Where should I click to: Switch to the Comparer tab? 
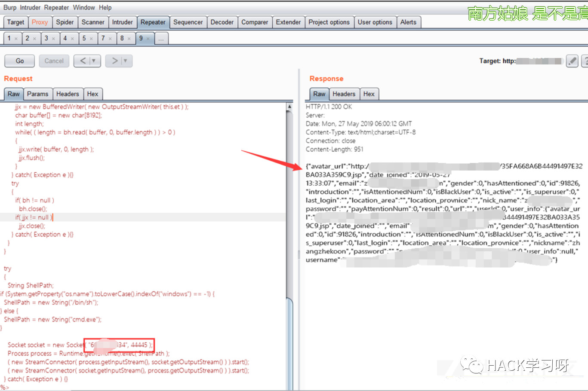(255, 22)
